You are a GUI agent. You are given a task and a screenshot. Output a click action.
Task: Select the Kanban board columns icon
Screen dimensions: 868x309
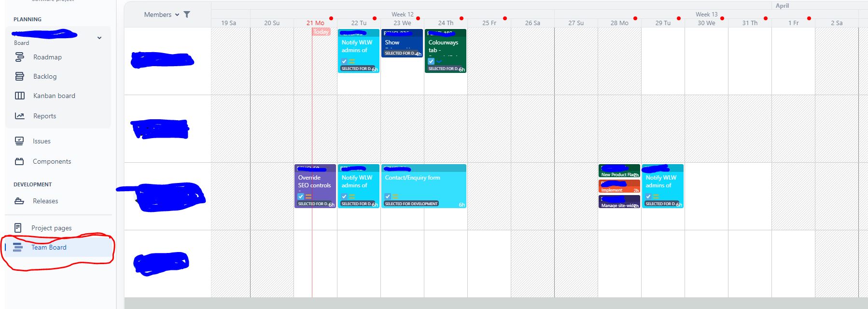[20, 96]
